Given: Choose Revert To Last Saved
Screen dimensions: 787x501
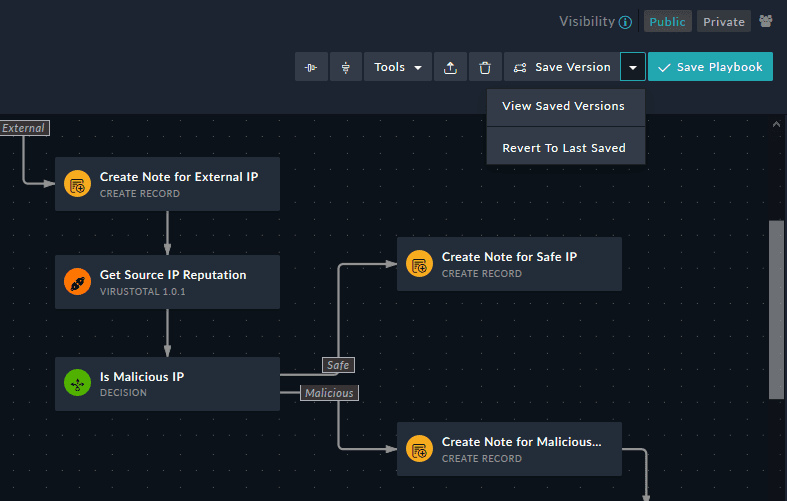Looking at the screenshot, I should click(x=564, y=148).
